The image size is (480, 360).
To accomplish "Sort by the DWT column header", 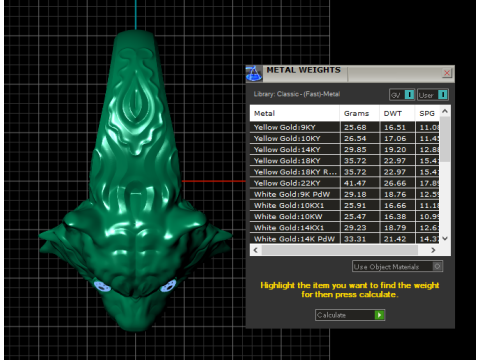I will tap(397, 113).
